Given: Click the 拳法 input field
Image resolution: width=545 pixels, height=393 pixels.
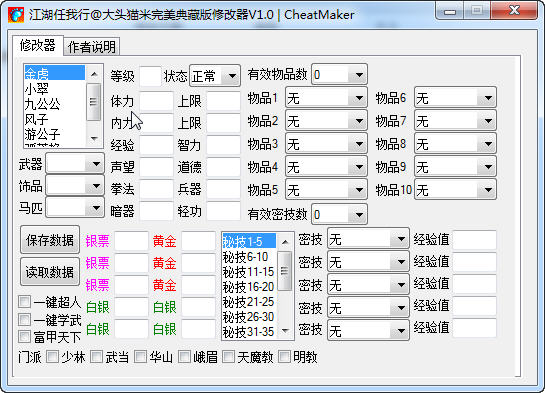Looking at the screenshot, I should [x=156, y=189].
